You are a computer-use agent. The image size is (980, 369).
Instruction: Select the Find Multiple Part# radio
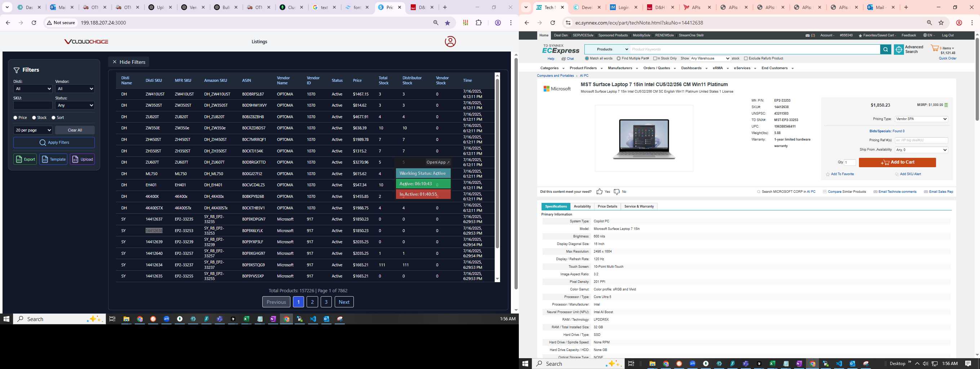click(619, 59)
